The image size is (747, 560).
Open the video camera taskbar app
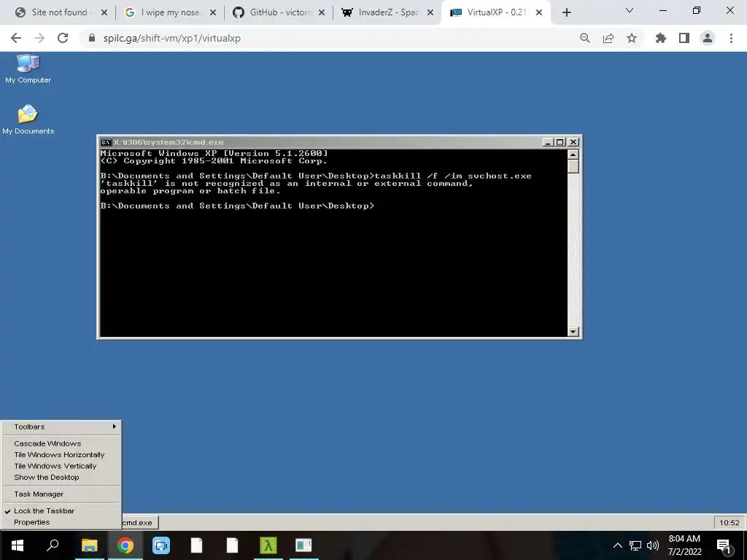coord(161,545)
